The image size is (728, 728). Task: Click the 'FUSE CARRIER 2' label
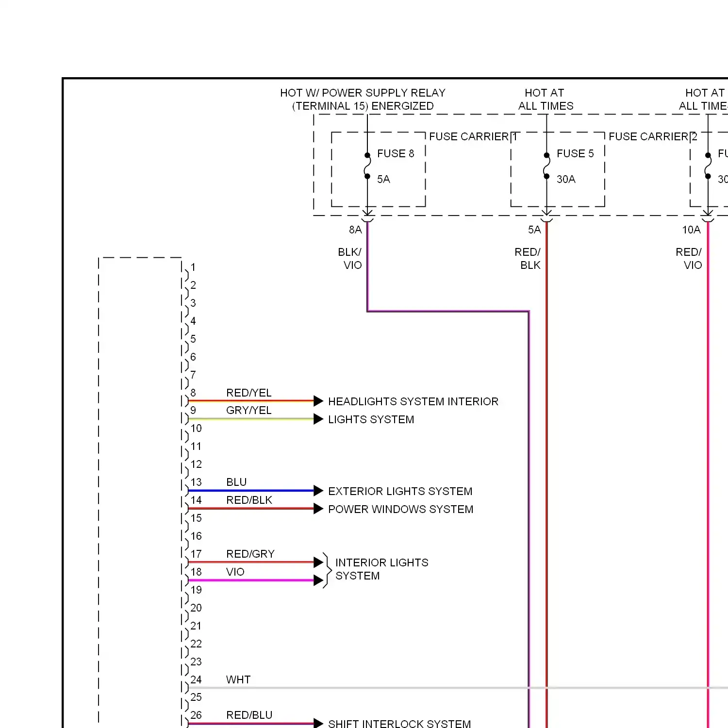653,136
